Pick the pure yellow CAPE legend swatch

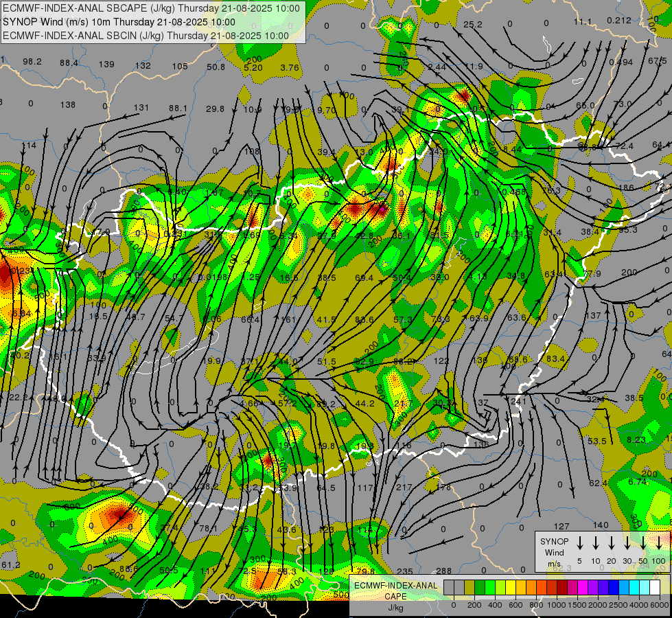511,588
